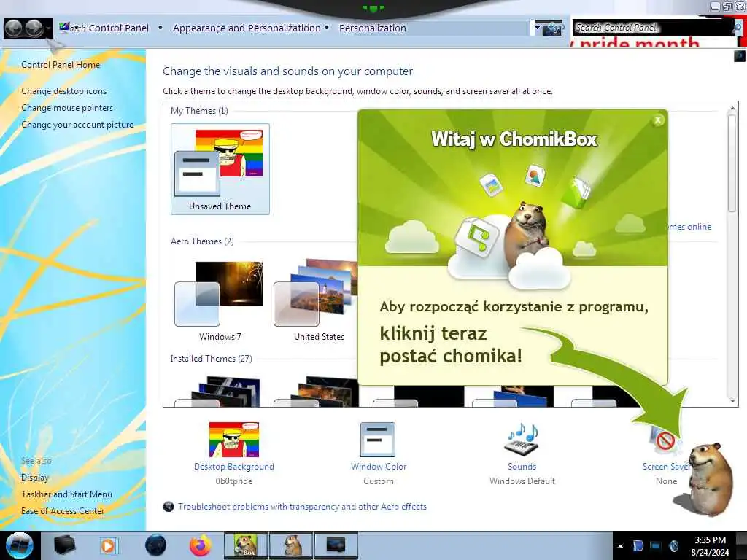
Task: Click the themes list scrollbar thumb
Action: pyautogui.click(x=732, y=163)
